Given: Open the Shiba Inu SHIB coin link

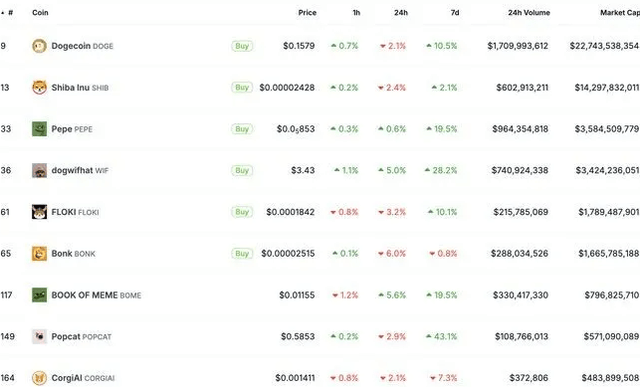Looking at the screenshot, I should [80, 87].
